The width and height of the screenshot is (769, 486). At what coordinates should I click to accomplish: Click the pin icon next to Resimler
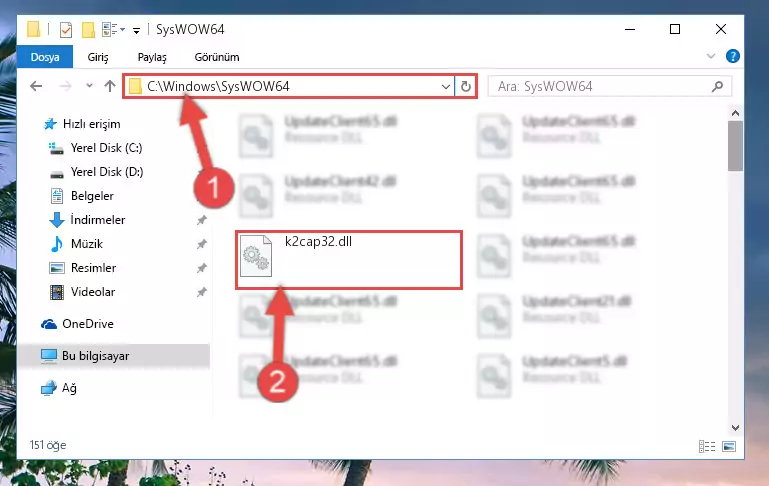tap(202, 268)
